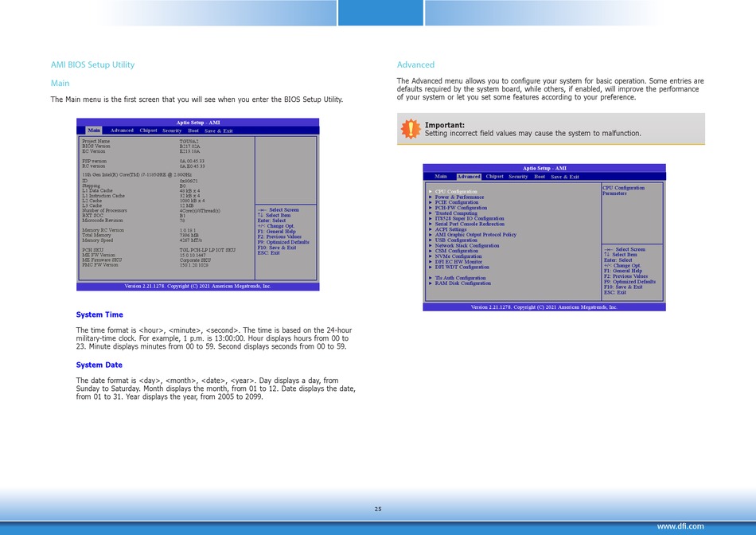Open the Tls Auth Configuration submenu
Image resolution: width=756 pixels, height=535 pixels.
(461, 278)
